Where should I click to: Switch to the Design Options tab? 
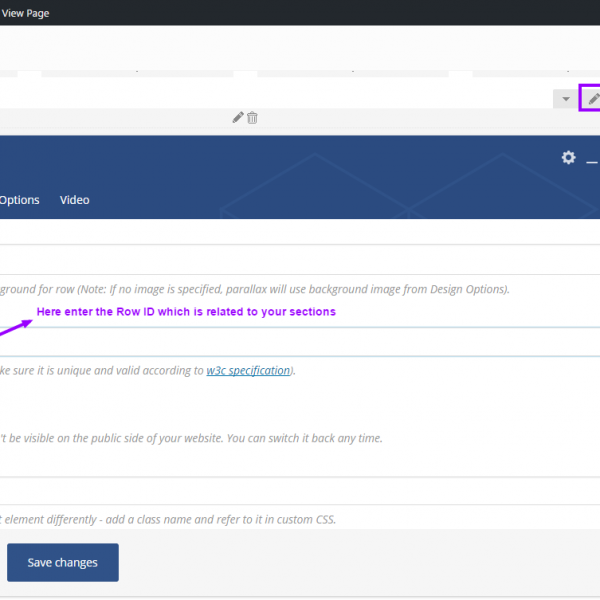click(x=18, y=200)
